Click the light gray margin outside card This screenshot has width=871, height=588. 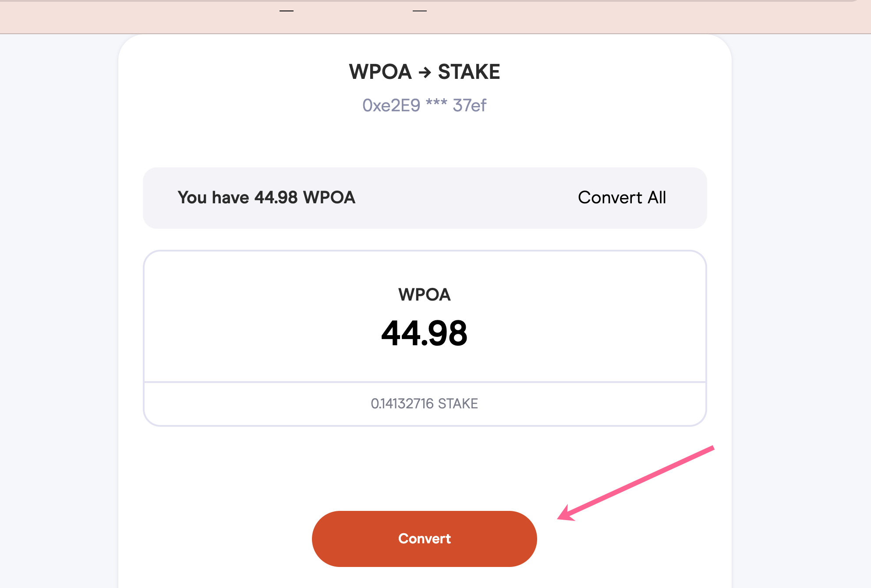point(57,307)
